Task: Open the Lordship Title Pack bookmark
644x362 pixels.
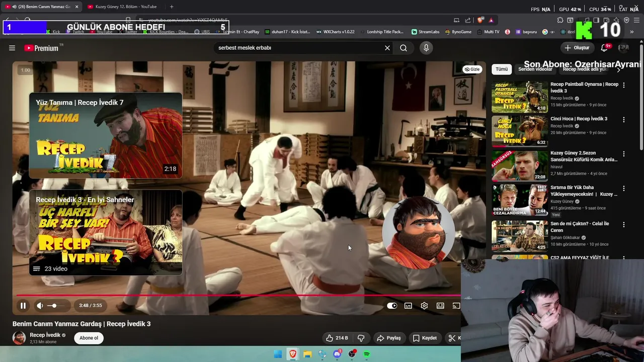Action: [382, 32]
